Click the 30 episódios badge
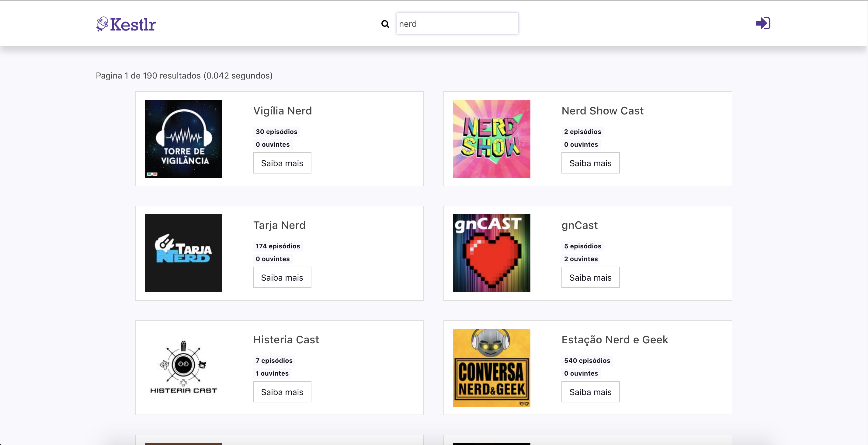This screenshot has height=445, width=868. point(276,131)
